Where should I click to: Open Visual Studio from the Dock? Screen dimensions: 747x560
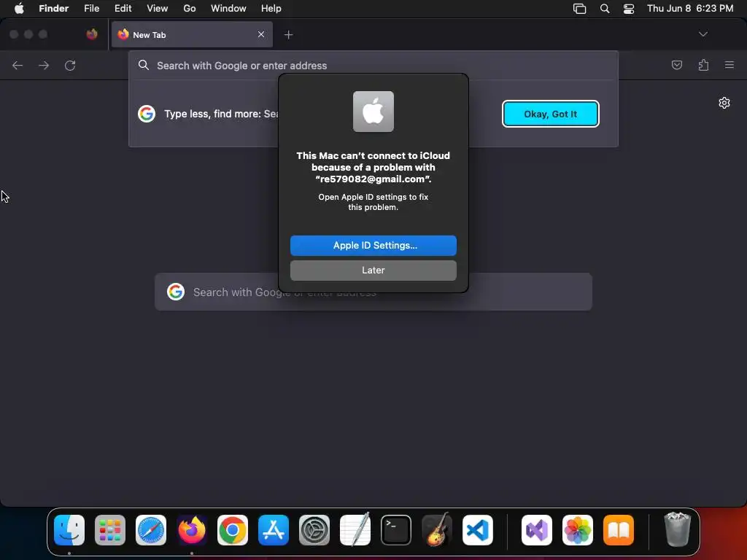click(x=537, y=530)
